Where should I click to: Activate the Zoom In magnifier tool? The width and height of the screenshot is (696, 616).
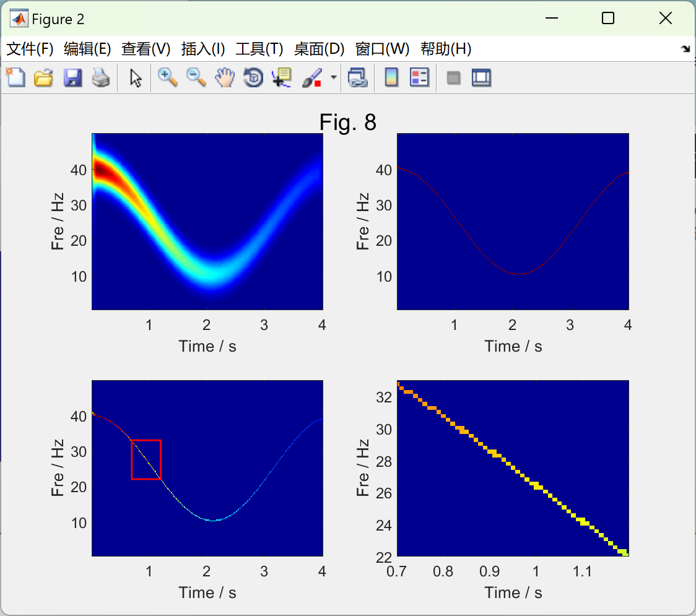[168, 77]
